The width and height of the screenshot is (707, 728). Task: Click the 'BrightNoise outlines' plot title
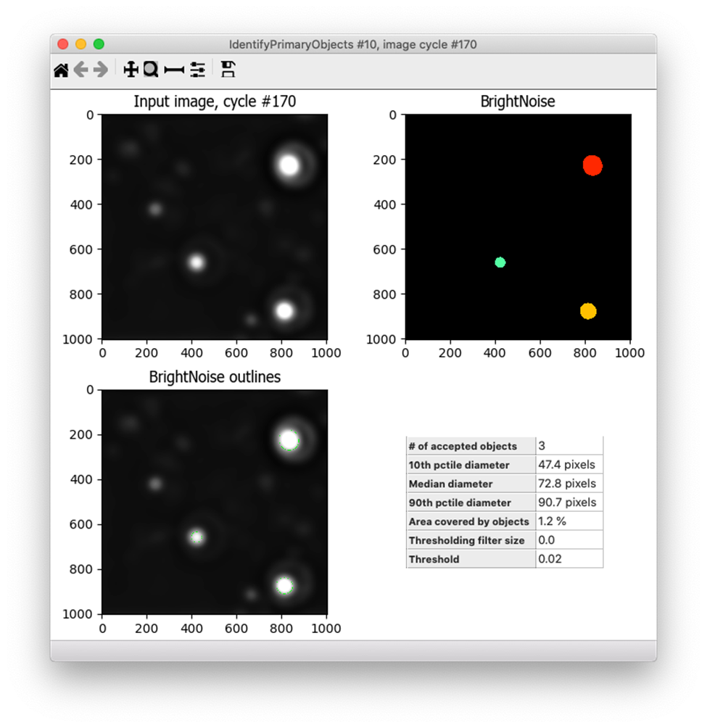215,377
